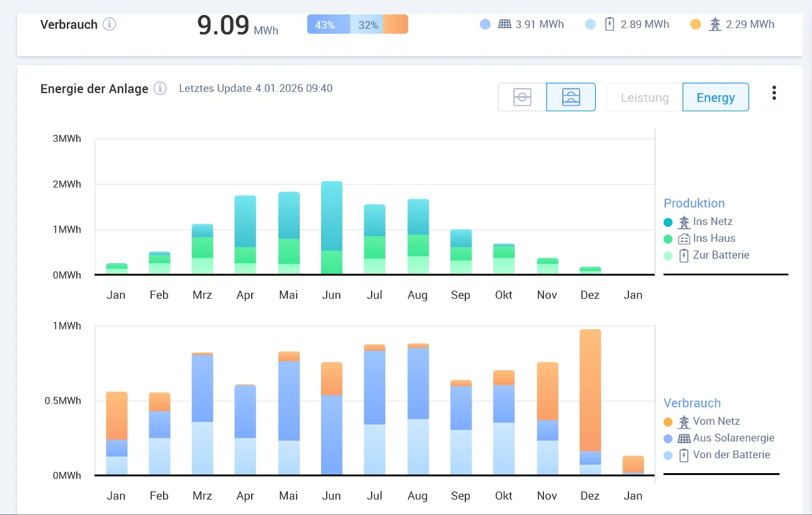Toggle Ins Netz series in Produktion legend
The width and height of the screenshot is (812, 515).
pyautogui.click(x=712, y=222)
